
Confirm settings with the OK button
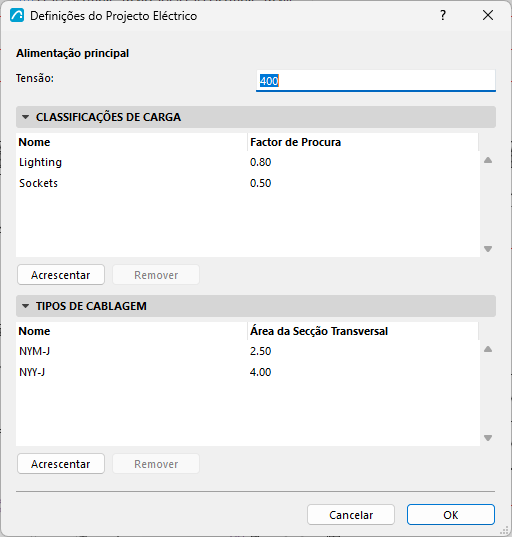(x=451, y=515)
